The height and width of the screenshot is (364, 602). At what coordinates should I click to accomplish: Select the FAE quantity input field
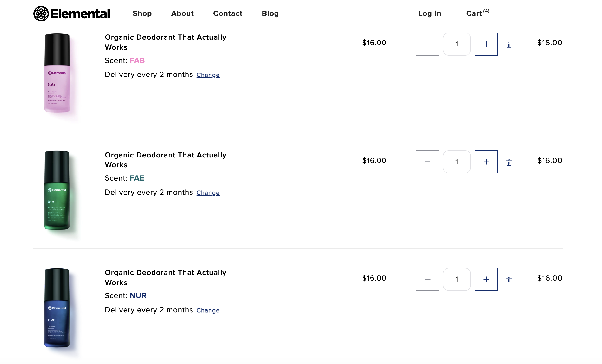point(457,162)
